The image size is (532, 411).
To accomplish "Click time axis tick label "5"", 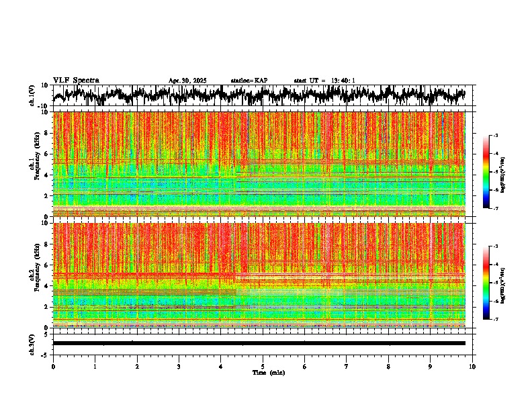I will click(x=263, y=367).
